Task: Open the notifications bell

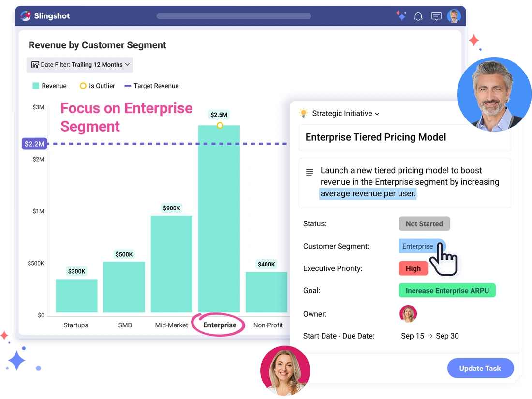Action: (x=418, y=16)
